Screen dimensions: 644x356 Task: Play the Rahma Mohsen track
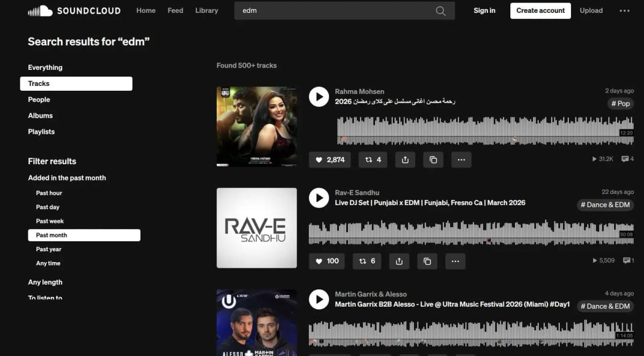319,97
